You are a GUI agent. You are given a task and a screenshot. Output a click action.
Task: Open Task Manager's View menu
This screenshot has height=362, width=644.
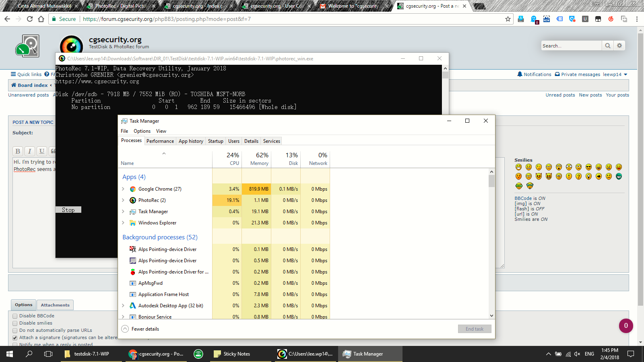[x=161, y=131]
